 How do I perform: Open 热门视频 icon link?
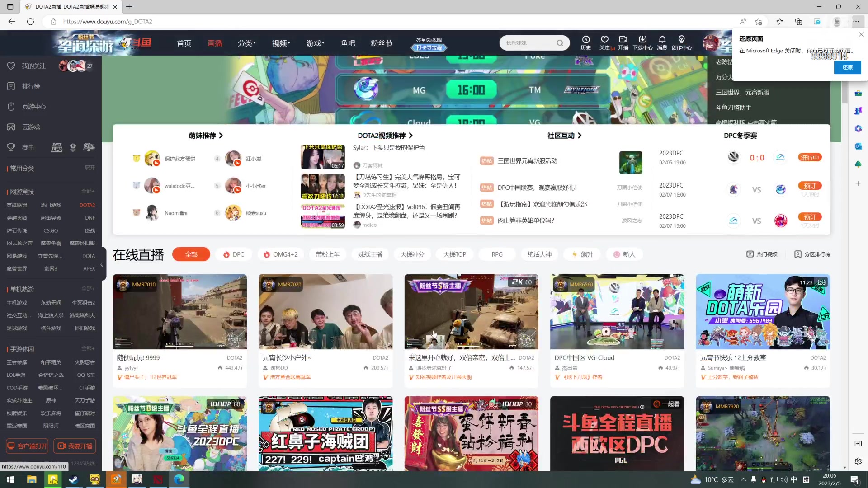[762, 254]
